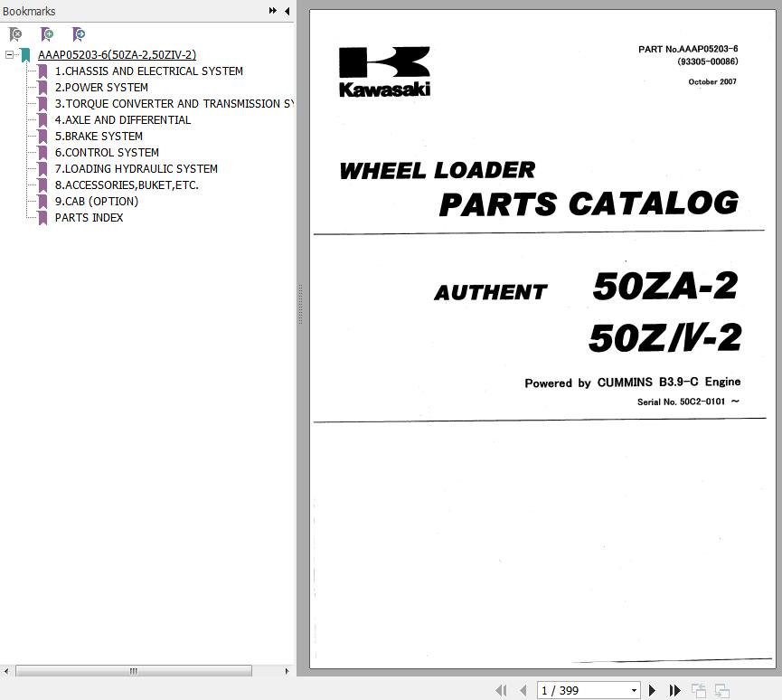The image size is (782, 700).
Task: Click the bookmark icon beside PARTS INDEX
Action: click(42, 218)
